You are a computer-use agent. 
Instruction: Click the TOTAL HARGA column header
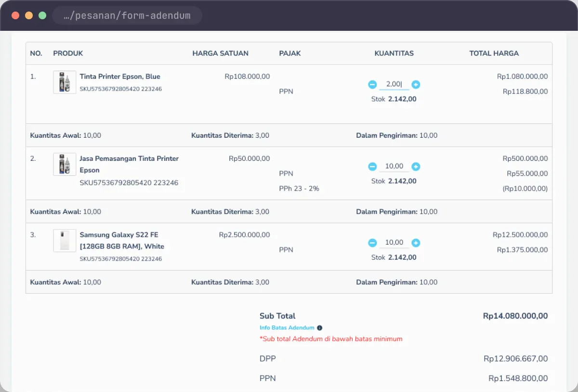[x=494, y=53]
